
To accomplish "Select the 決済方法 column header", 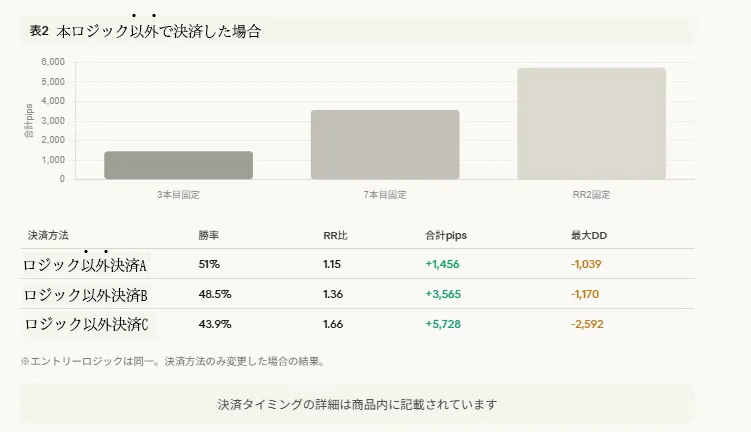I will [x=48, y=235].
